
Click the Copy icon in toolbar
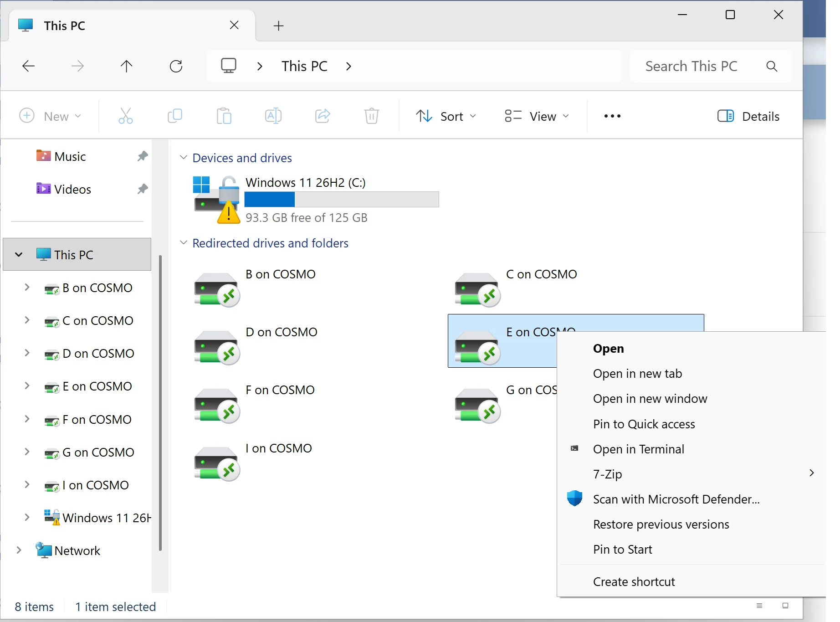click(175, 116)
